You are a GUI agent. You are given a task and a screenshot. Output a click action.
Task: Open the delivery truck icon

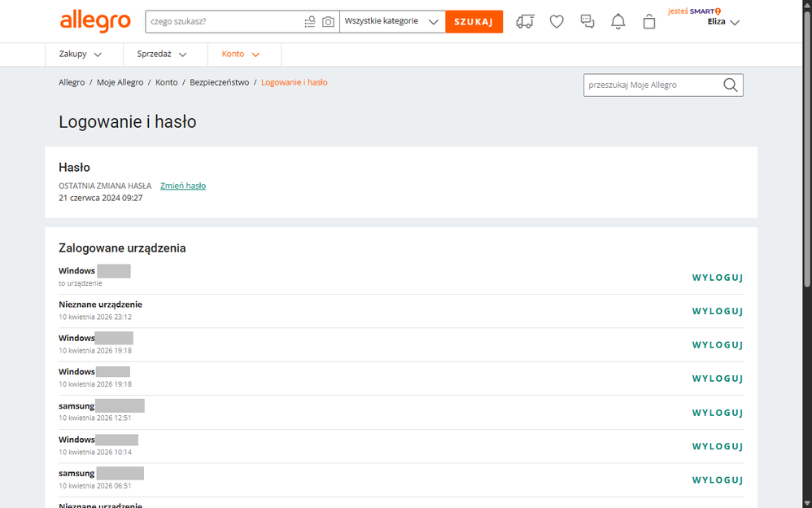click(x=525, y=22)
